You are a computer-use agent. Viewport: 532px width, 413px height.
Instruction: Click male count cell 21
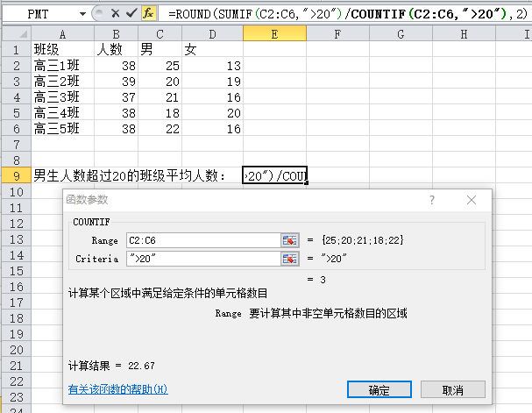[160, 96]
